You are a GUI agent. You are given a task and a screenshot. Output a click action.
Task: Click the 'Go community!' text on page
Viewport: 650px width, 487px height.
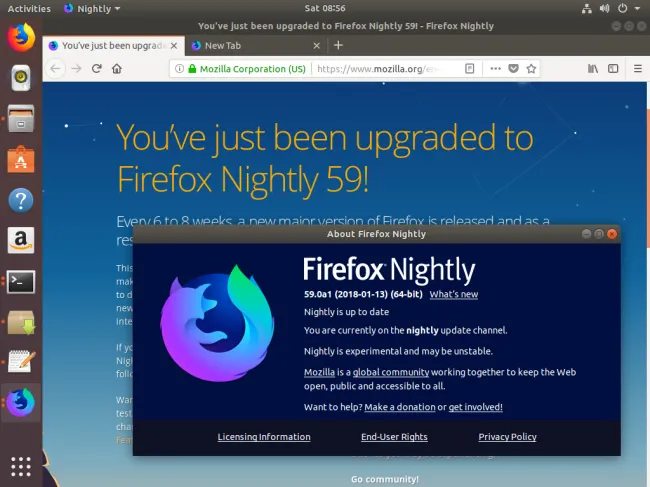[385, 479]
